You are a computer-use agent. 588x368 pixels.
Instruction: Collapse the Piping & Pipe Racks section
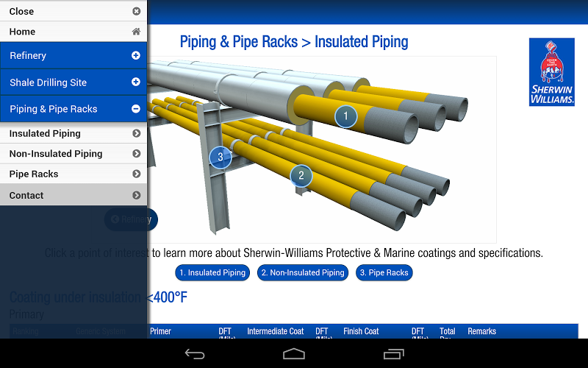[73, 109]
